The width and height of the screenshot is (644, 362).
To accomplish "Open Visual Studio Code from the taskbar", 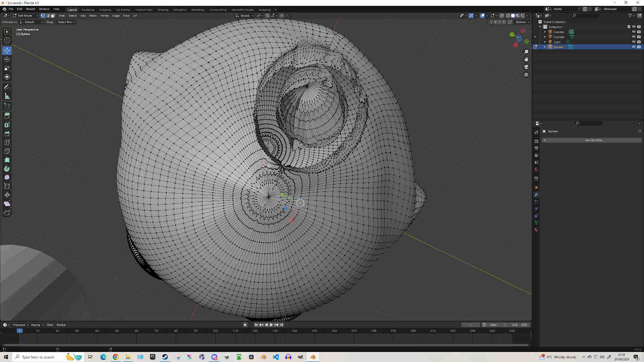I will (x=276, y=357).
